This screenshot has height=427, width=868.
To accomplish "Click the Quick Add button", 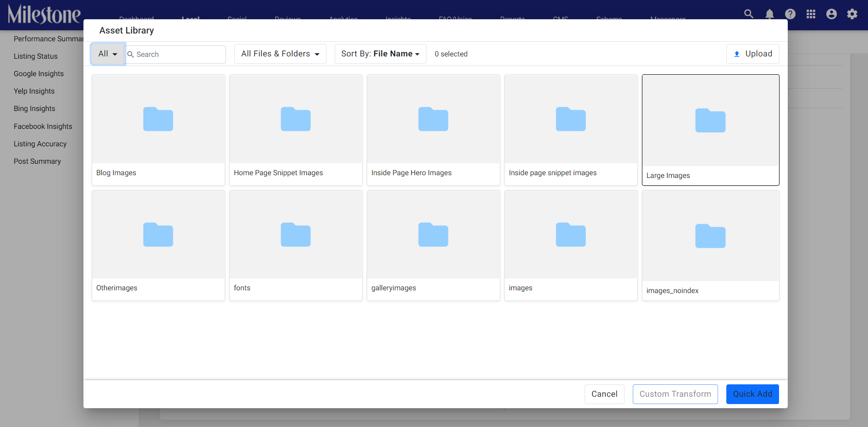I will [x=752, y=394].
